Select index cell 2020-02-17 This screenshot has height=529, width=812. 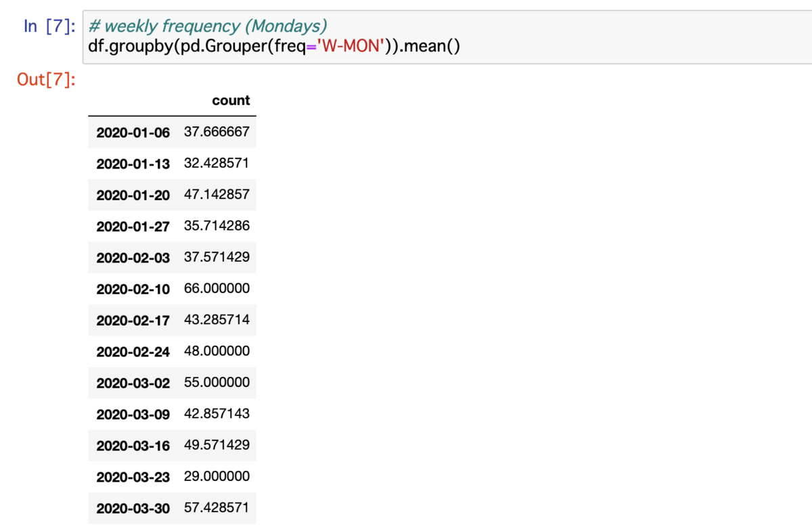tap(133, 320)
